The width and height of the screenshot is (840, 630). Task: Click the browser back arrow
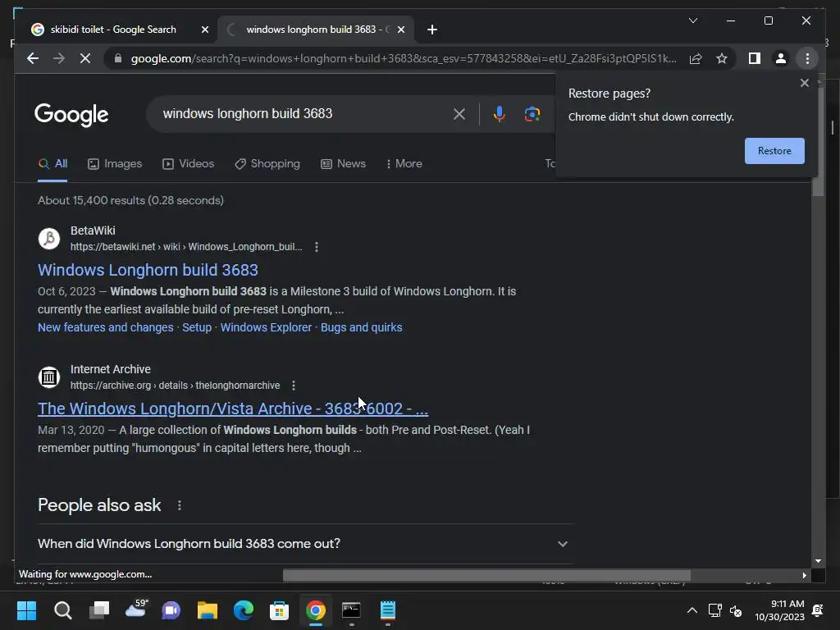[x=33, y=58]
